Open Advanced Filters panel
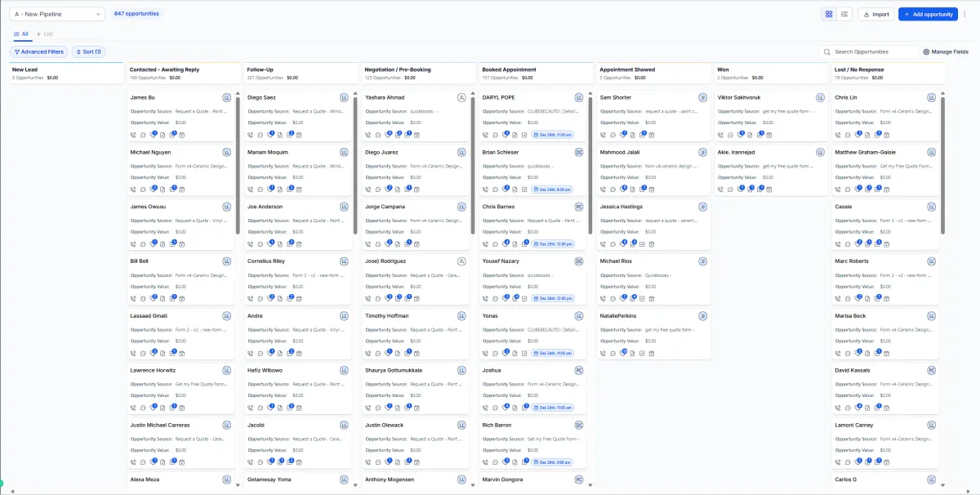 tap(39, 51)
